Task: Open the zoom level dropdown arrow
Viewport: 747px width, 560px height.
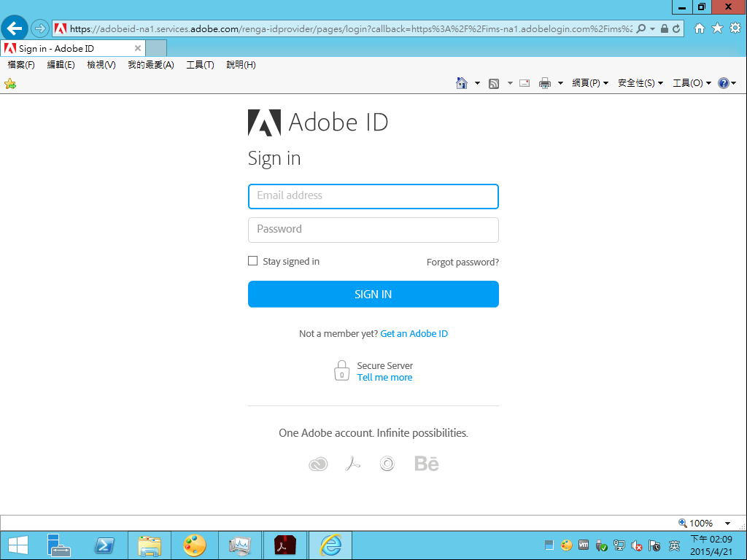Action: [x=727, y=524]
